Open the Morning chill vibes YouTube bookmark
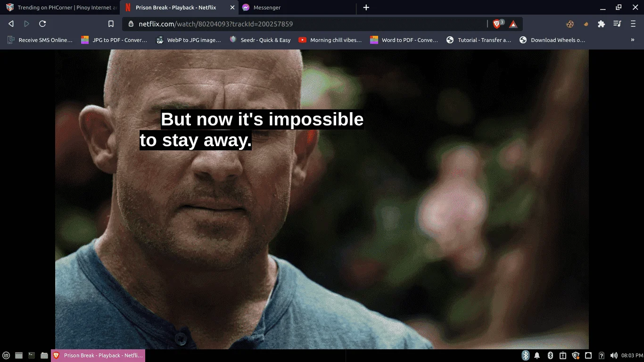This screenshot has width=644, height=362. (330, 40)
